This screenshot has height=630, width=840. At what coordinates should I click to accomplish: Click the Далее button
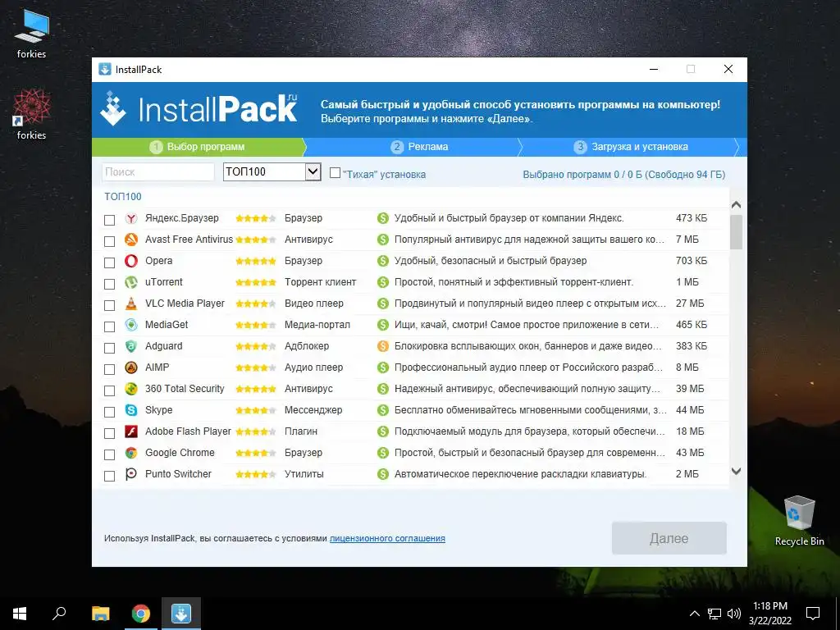click(x=669, y=538)
